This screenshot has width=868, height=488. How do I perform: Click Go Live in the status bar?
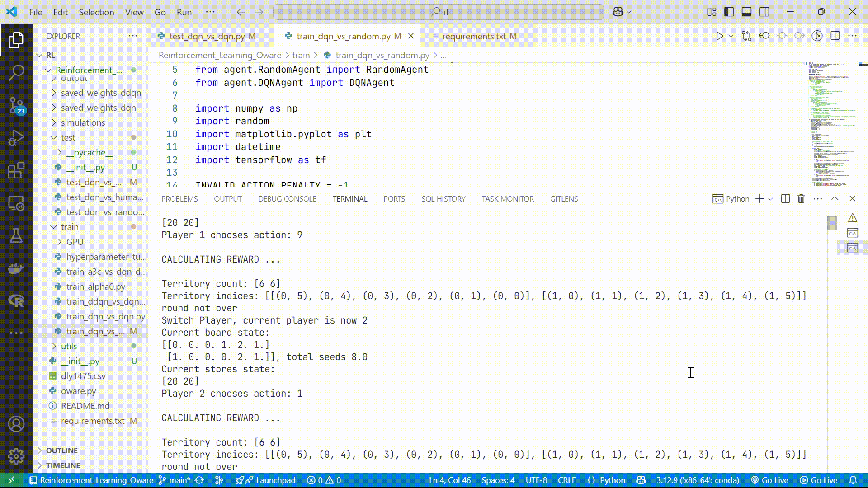tap(769, 480)
